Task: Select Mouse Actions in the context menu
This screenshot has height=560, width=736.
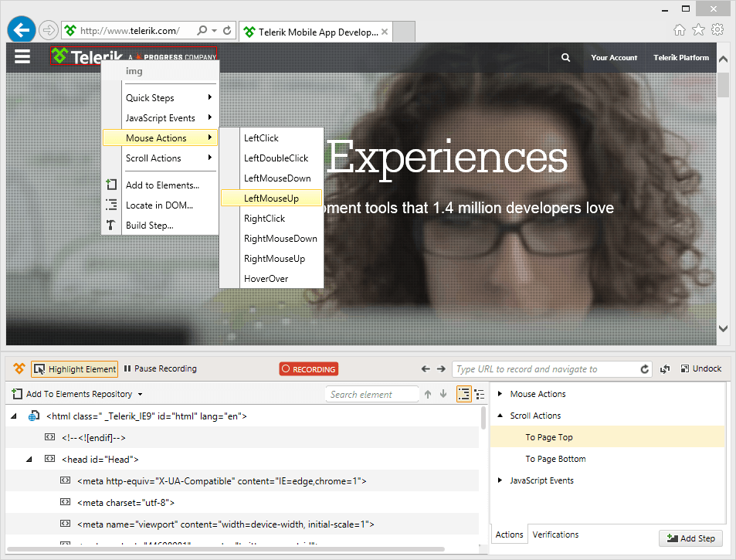Action: (x=160, y=138)
